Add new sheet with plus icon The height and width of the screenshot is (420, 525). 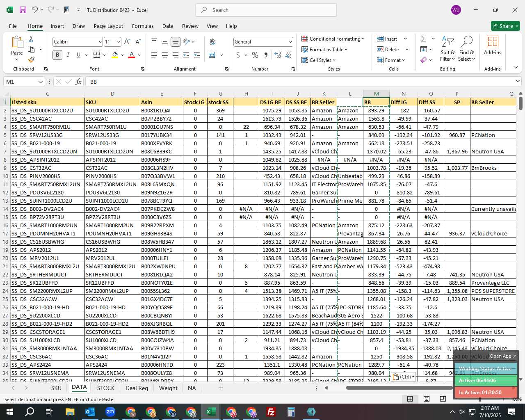point(221,388)
